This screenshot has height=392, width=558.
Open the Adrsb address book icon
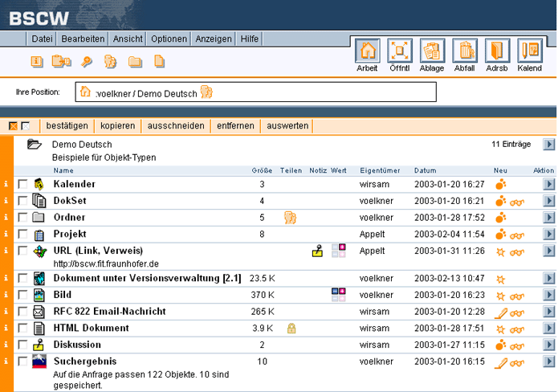tap(497, 52)
